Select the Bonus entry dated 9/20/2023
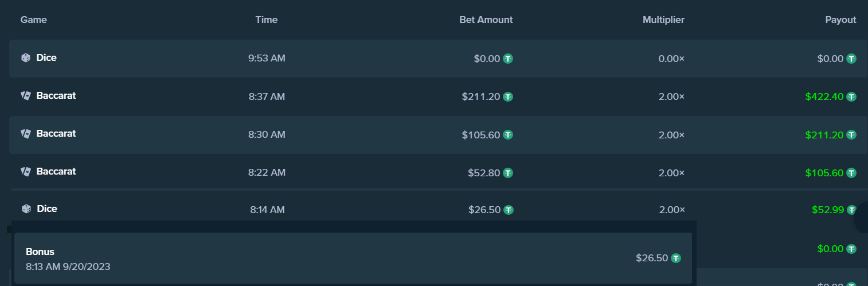 click(x=353, y=258)
